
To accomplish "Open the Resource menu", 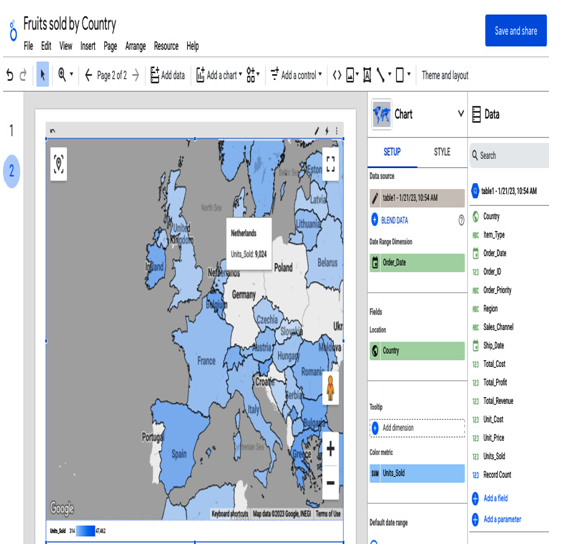I will pyautogui.click(x=166, y=46).
